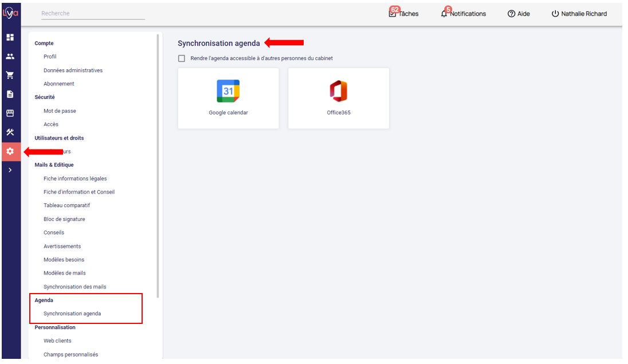Select the settings gear icon
The width and height of the screenshot is (628, 364).
tap(10, 151)
